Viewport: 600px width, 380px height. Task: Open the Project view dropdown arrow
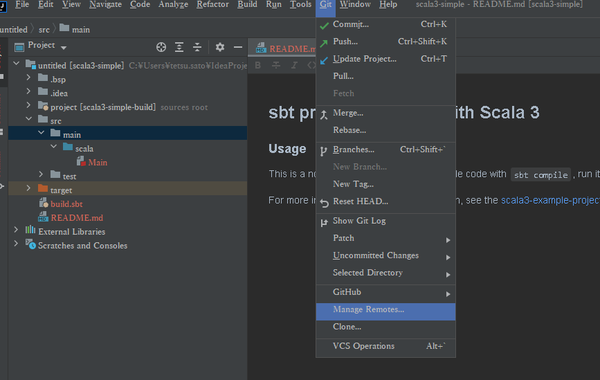click(64, 48)
